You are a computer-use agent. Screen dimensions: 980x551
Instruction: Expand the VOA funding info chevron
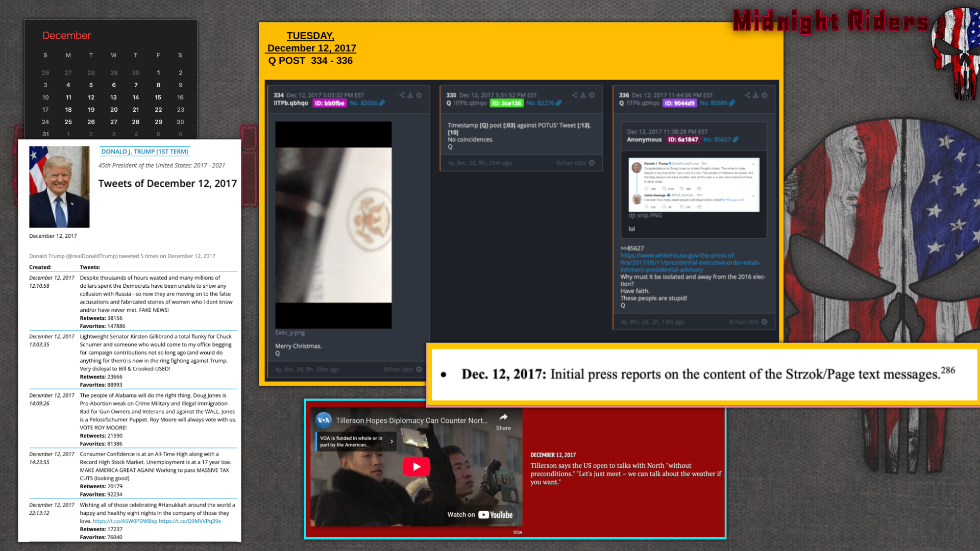[392, 442]
